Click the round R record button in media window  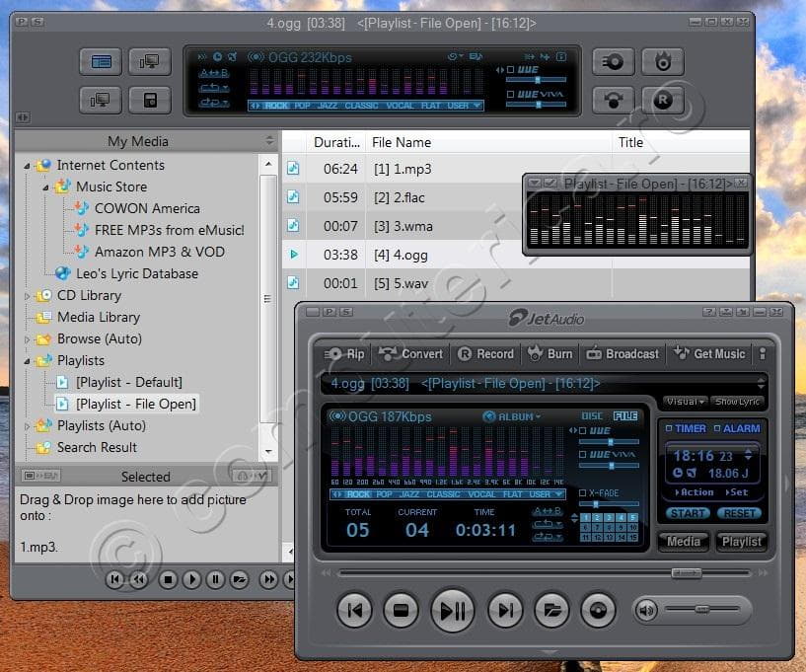click(663, 101)
